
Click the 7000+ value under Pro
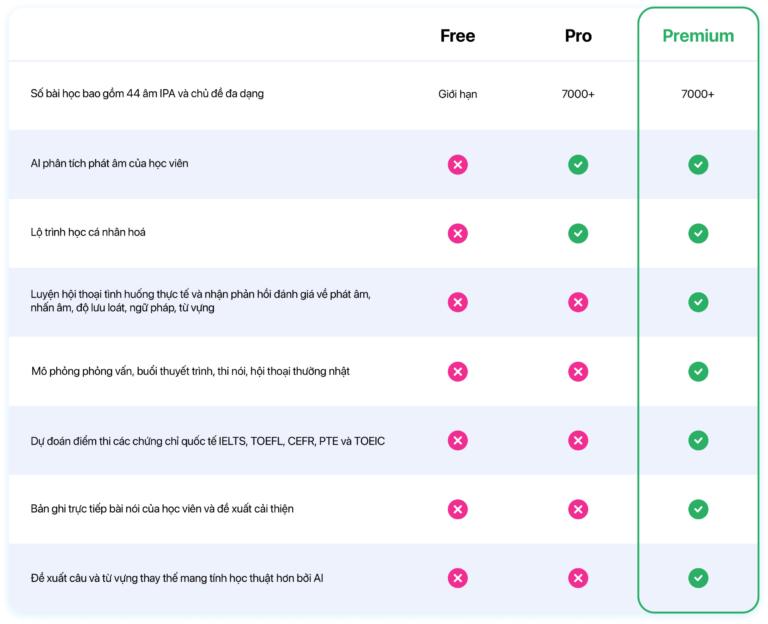[x=578, y=94]
